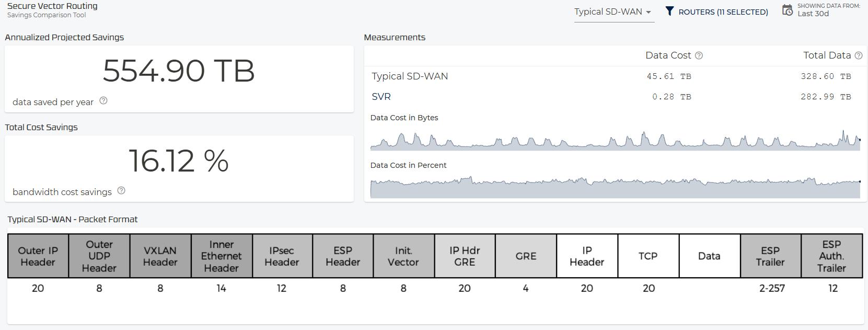Click the 2-257 byte size value
The image size is (868, 330).
[772, 288]
